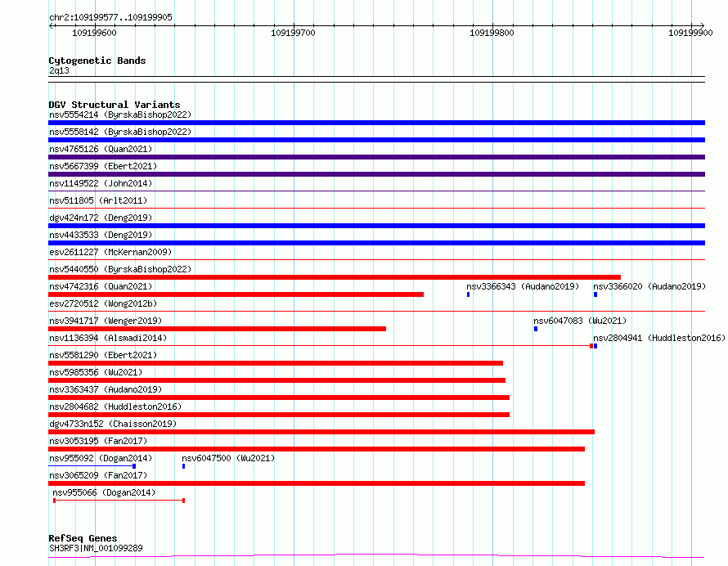Select the nsv1149522 (John2014) label

101,183
